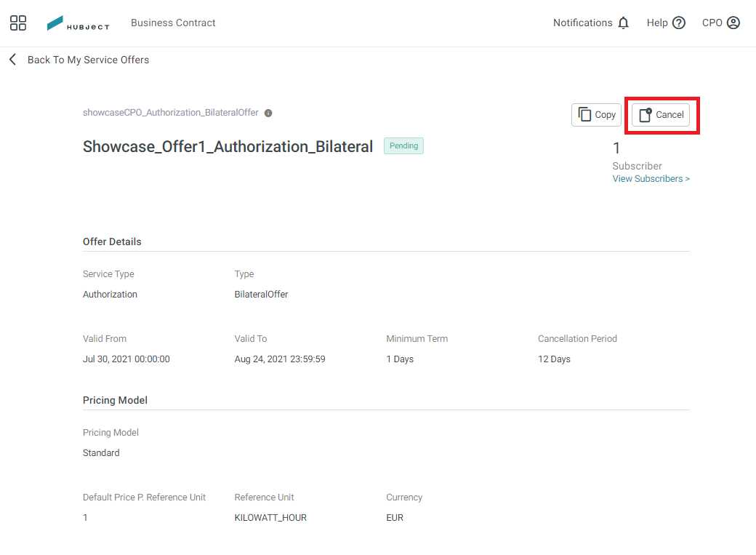Viewport: 756px width, 555px height.
Task: Click the info icon beside offer ID
Action: pos(268,113)
